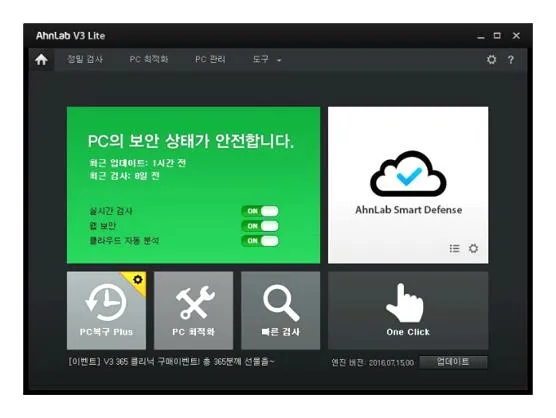Open help question mark icon
This screenshot has height=418, width=556.
511,60
